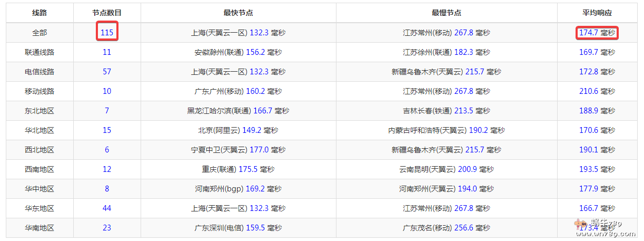Screen dimensions: 644x241
Task: Select the 联通线路 row label
Action: [39, 52]
